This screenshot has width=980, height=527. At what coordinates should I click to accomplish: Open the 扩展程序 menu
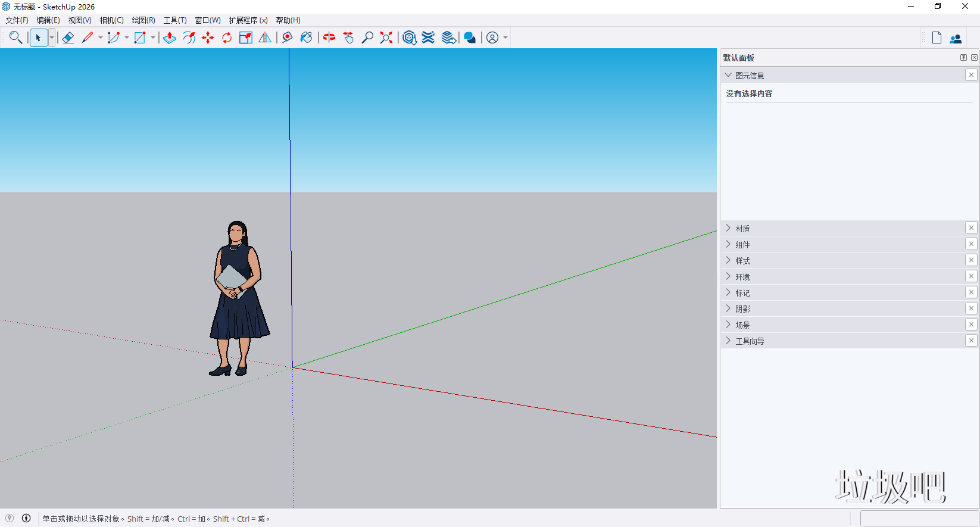point(248,20)
